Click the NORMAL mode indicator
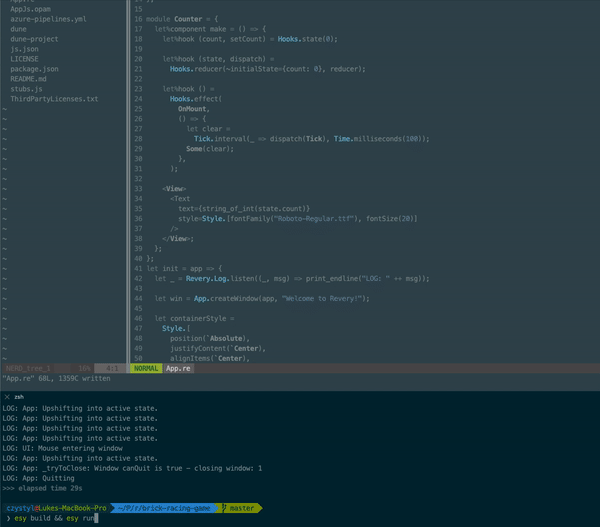This screenshot has width=600, height=527. point(146,368)
